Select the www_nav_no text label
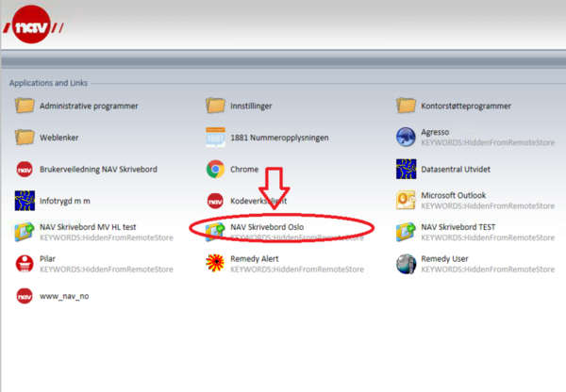The width and height of the screenshot is (566, 392). (64, 297)
